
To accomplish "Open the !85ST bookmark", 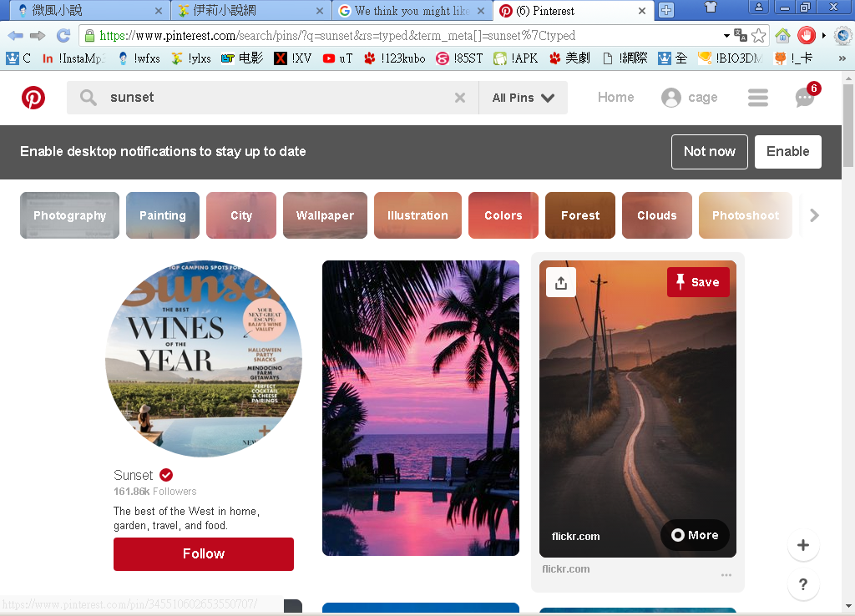I will (459, 58).
